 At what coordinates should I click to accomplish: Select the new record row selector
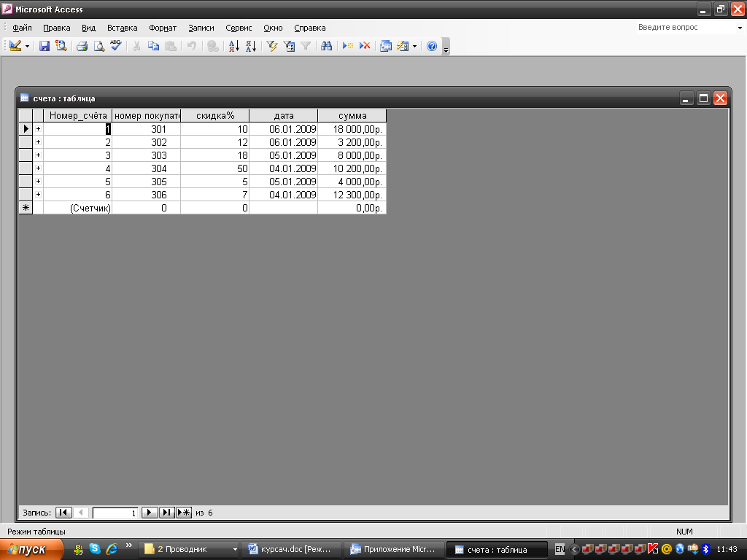[x=26, y=208]
